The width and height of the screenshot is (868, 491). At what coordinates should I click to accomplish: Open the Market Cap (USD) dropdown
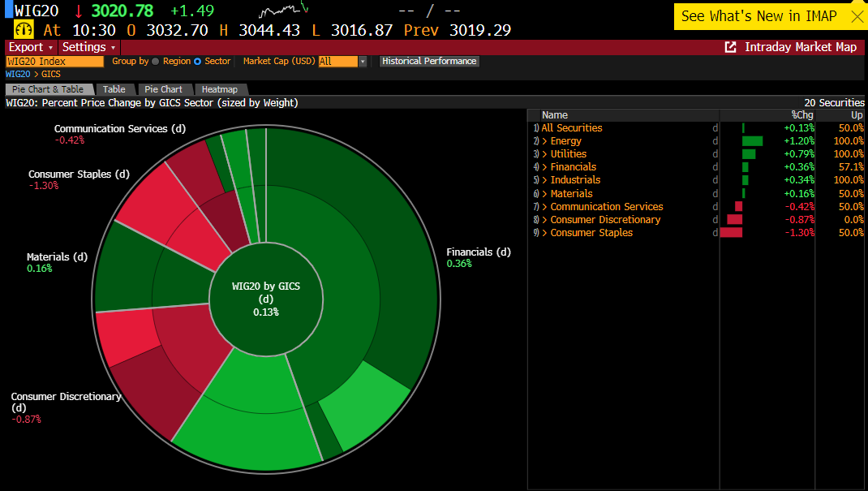click(342, 62)
